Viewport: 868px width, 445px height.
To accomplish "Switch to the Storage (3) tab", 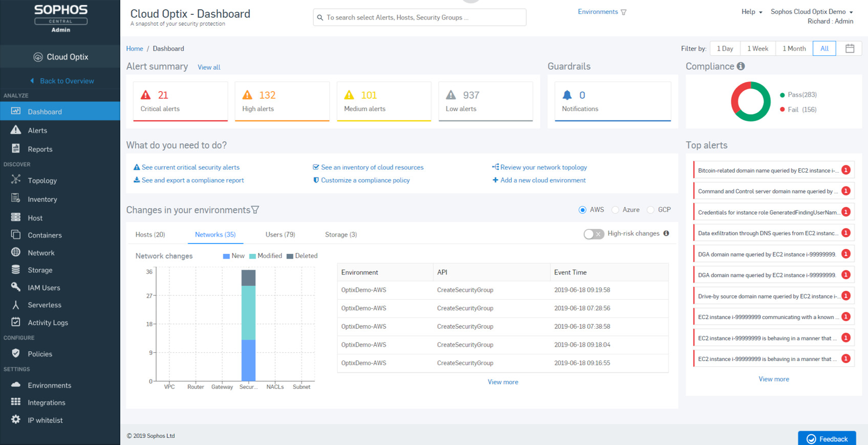I will [x=341, y=235].
